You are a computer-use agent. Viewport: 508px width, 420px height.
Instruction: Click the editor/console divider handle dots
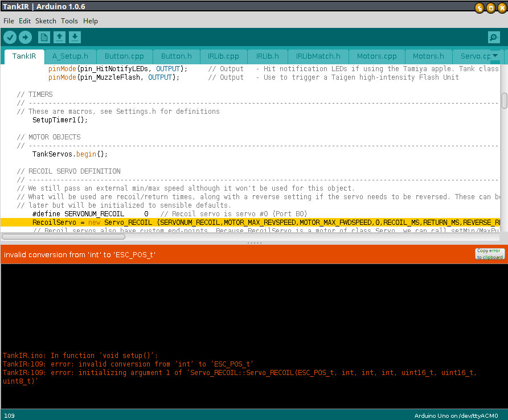[255, 243]
